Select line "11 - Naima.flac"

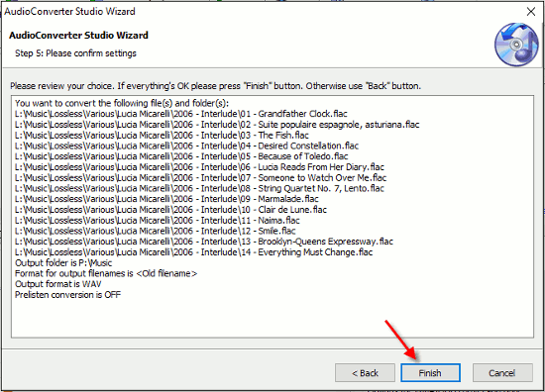pyautogui.click(x=158, y=221)
